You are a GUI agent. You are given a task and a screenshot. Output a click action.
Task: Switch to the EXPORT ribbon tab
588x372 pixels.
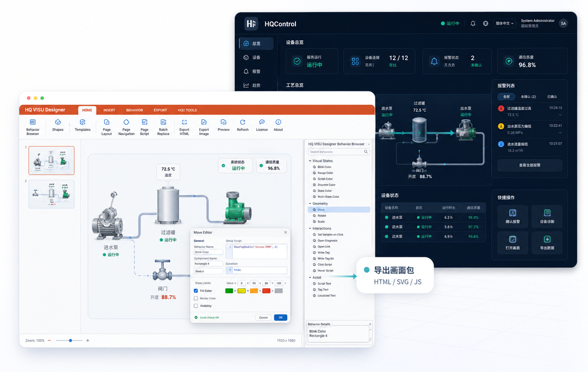pos(160,110)
